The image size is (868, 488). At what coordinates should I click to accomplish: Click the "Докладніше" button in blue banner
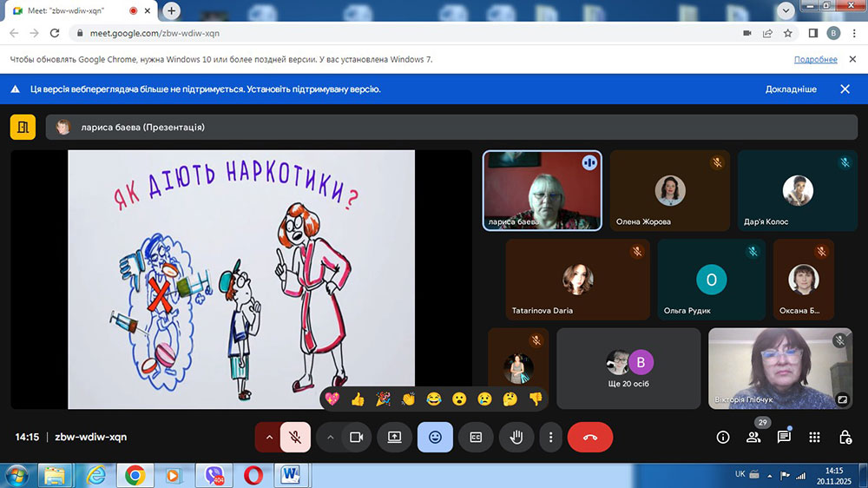pos(790,89)
